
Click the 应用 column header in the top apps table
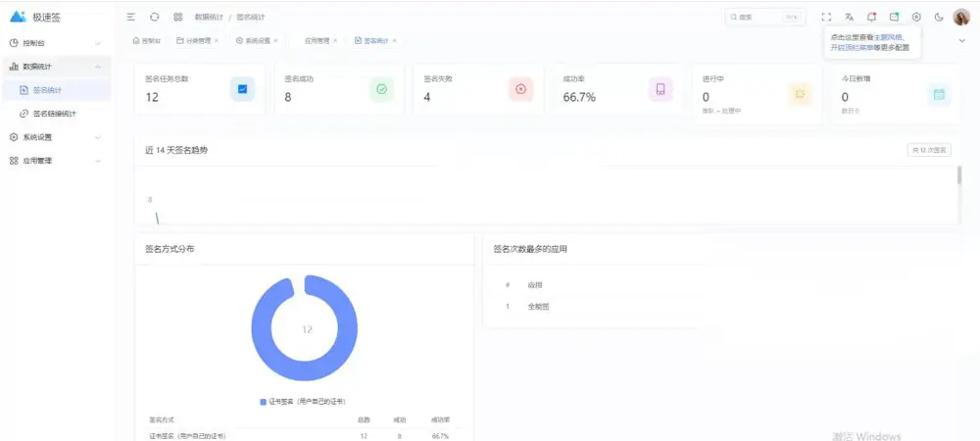click(535, 285)
